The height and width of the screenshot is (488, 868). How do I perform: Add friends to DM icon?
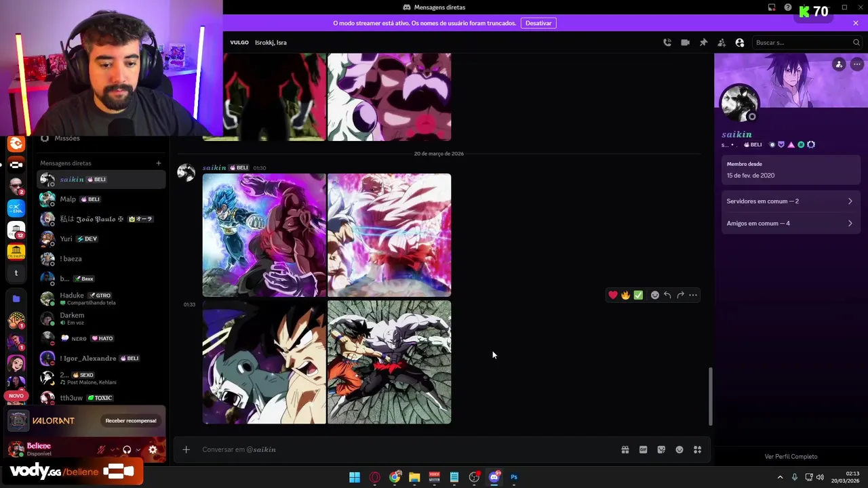(722, 43)
